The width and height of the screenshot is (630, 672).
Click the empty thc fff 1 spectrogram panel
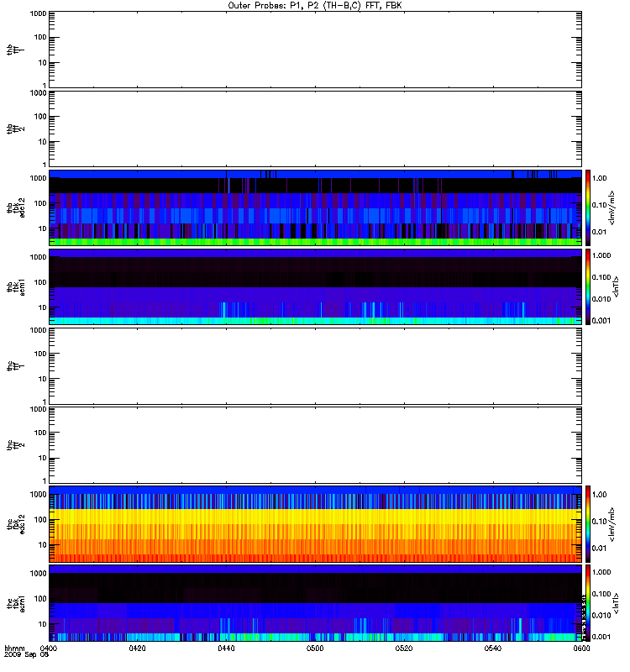[x=315, y=366]
